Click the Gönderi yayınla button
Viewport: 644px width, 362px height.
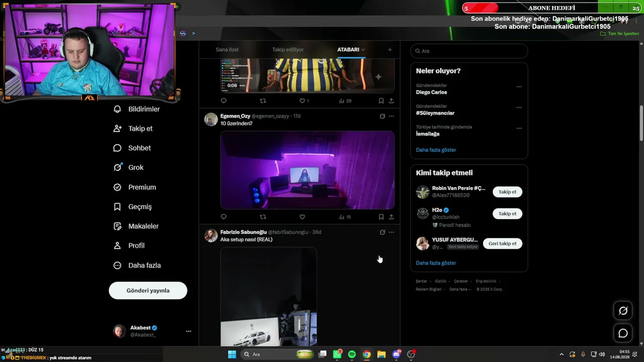point(148,291)
